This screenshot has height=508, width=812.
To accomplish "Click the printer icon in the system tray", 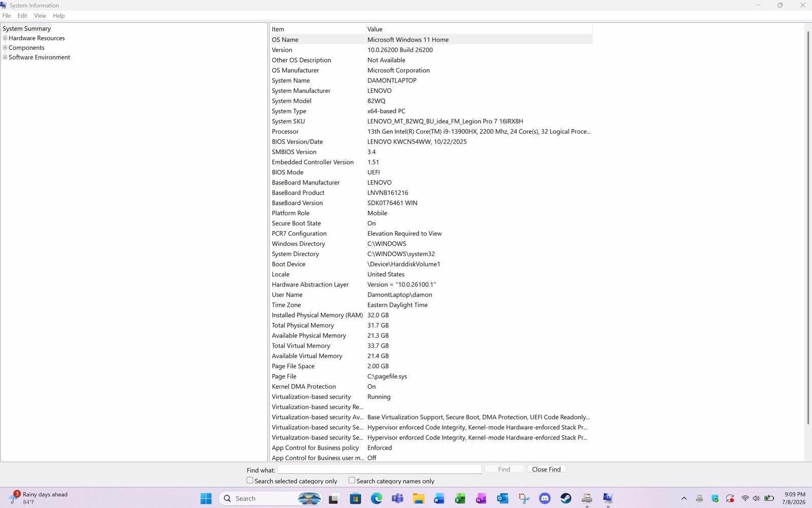I will pyautogui.click(x=699, y=498).
